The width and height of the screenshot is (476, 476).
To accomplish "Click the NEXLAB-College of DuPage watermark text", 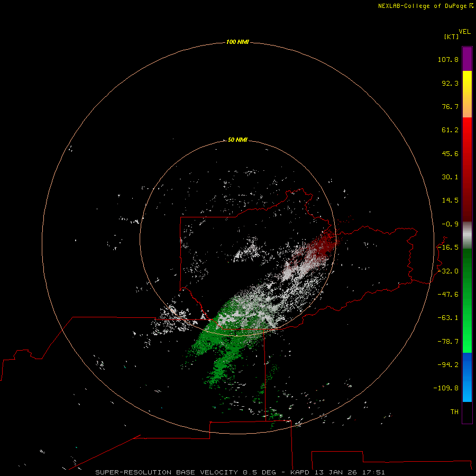I will coord(422,6).
